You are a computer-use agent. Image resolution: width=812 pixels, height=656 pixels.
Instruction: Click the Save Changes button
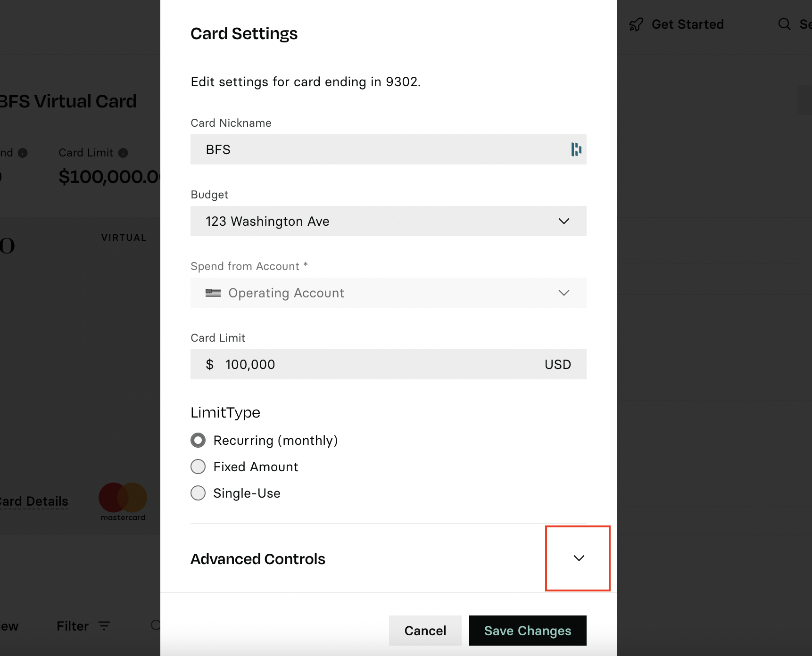[x=528, y=631]
